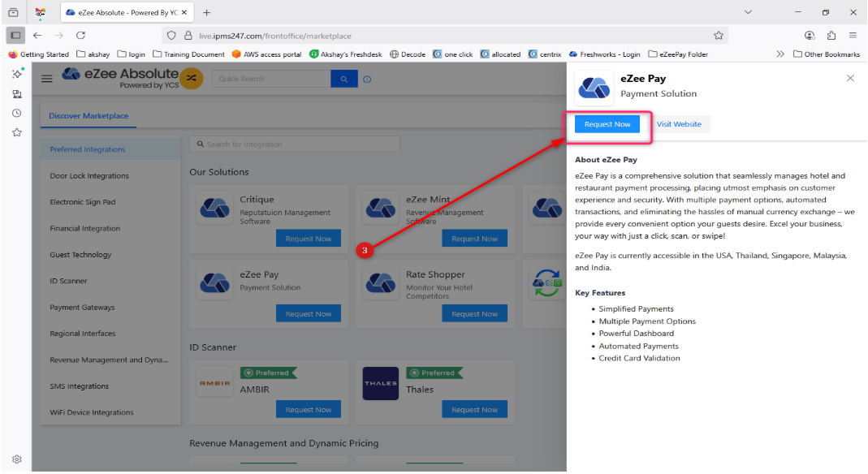
Task: Click the Quick Search magnifier button
Action: coord(343,79)
